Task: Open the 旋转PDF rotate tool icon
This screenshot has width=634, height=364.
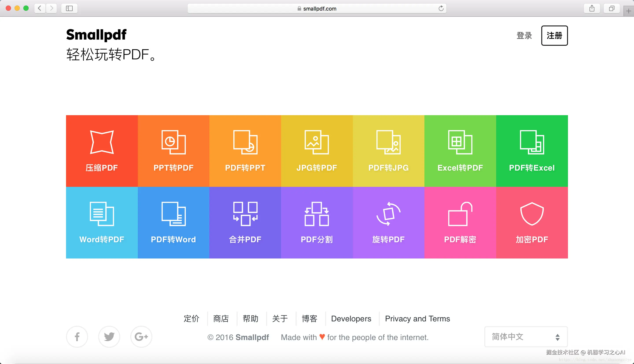Action: click(x=389, y=214)
